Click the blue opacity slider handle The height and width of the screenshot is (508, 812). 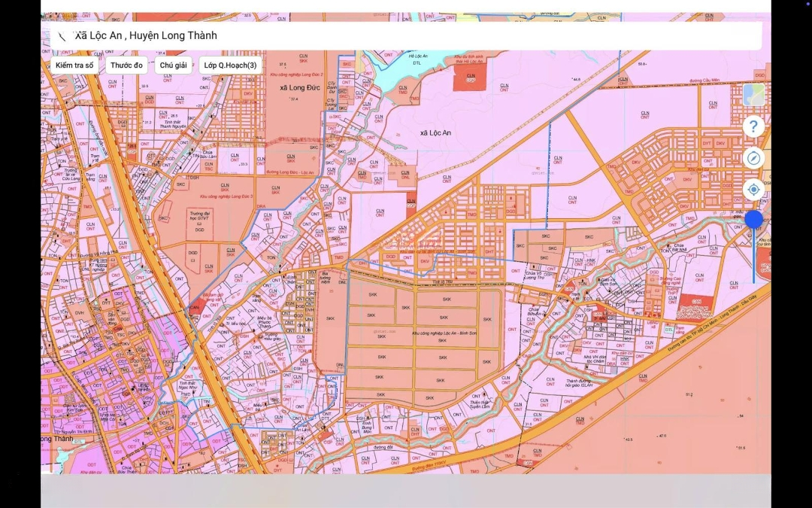tap(754, 220)
